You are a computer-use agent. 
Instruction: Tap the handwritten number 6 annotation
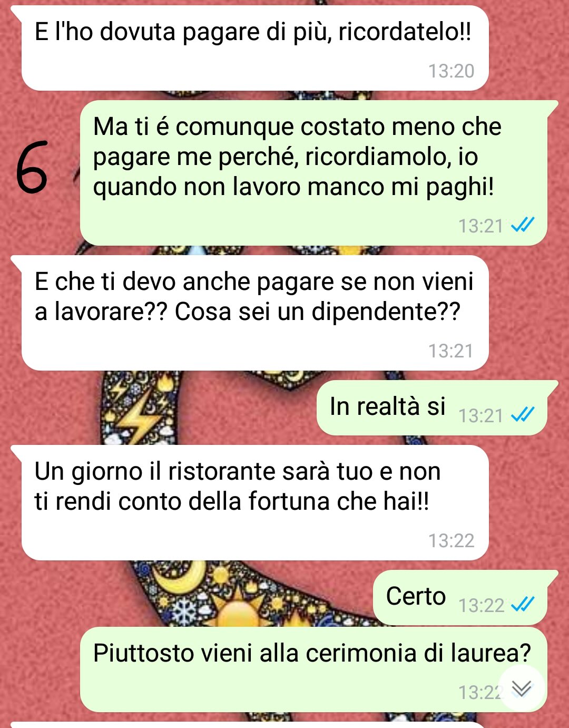pos(32,167)
